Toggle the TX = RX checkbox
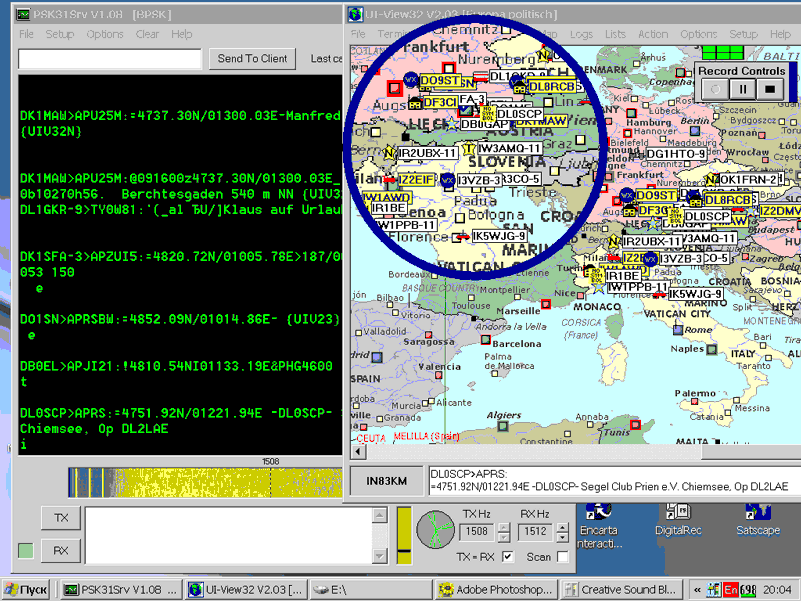The image size is (801, 601). [507, 557]
